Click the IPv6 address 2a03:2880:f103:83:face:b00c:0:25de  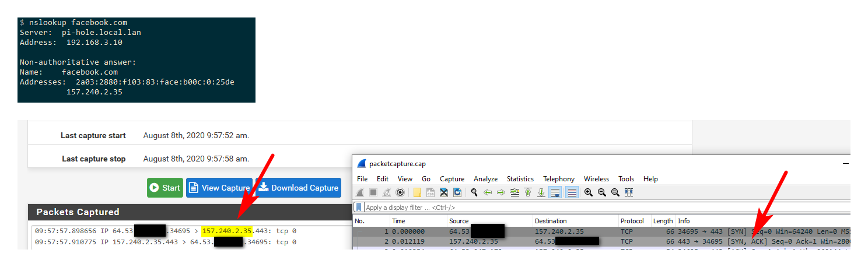click(x=155, y=82)
